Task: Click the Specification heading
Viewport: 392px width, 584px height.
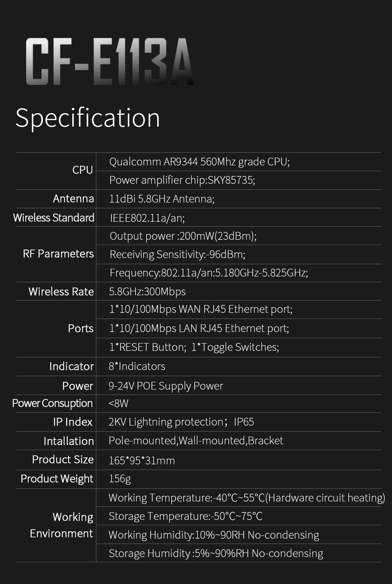Action: pyautogui.click(x=87, y=118)
